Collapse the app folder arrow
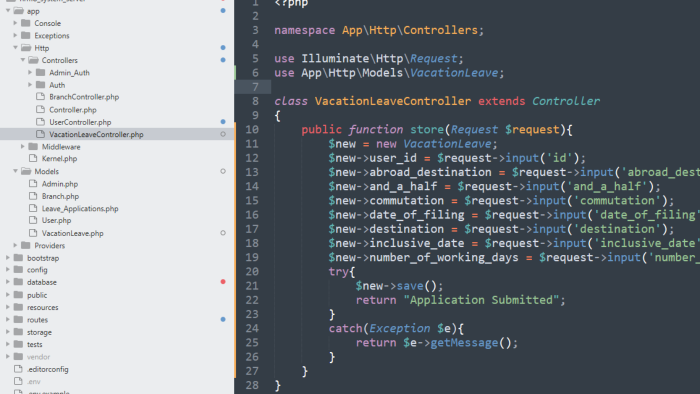The width and height of the screenshot is (700, 394). point(8,11)
